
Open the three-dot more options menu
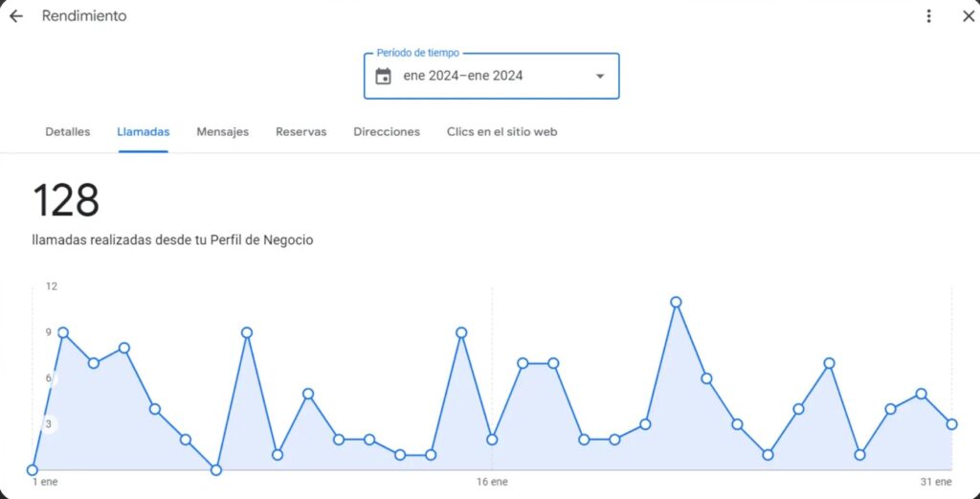point(928,16)
